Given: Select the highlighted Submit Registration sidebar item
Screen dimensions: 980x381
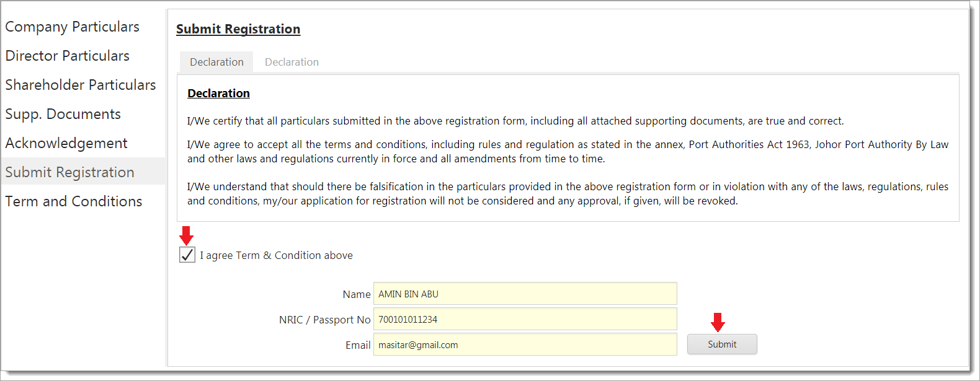Looking at the screenshot, I should (69, 172).
